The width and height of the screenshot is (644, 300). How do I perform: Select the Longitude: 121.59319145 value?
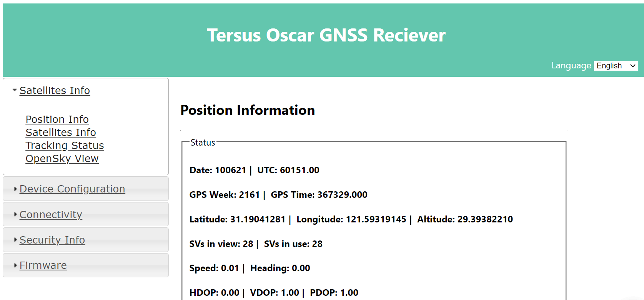(351, 219)
